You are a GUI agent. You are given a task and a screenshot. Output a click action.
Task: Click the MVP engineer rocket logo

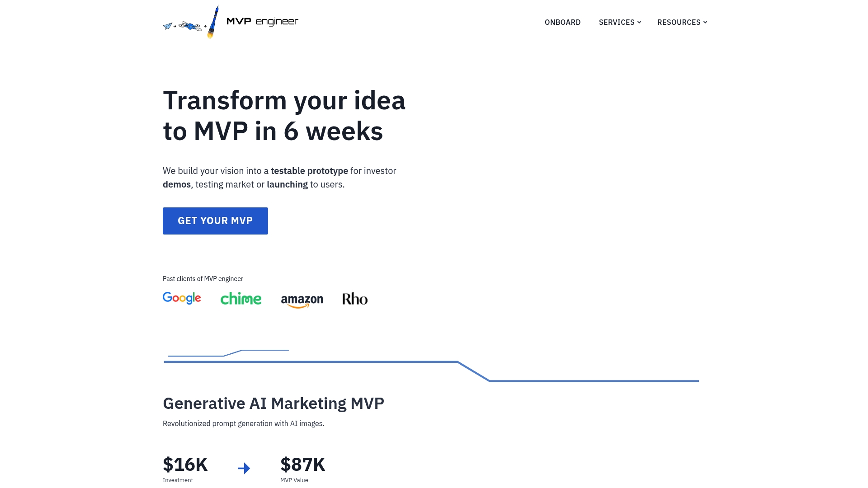[x=212, y=22]
